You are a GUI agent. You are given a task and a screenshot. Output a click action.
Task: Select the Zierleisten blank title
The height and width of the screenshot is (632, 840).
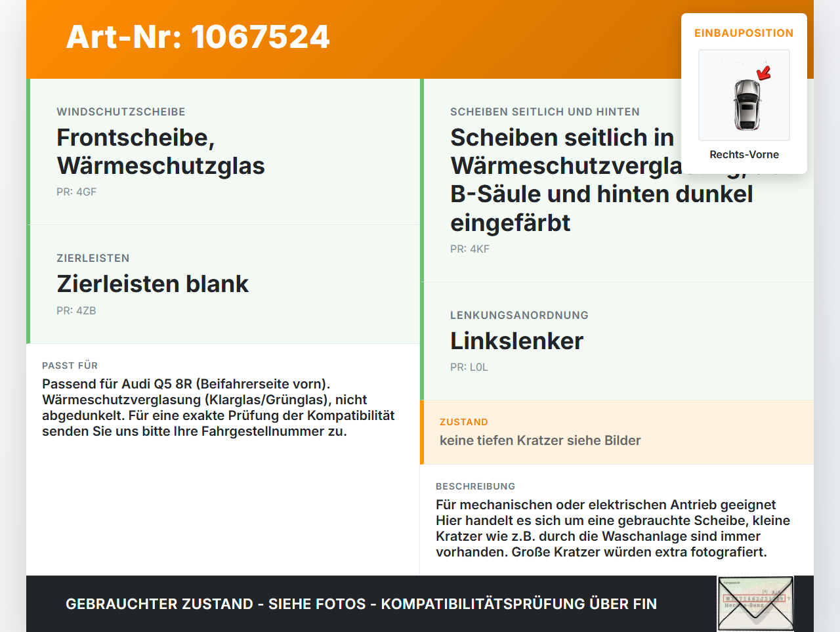[x=152, y=284]
